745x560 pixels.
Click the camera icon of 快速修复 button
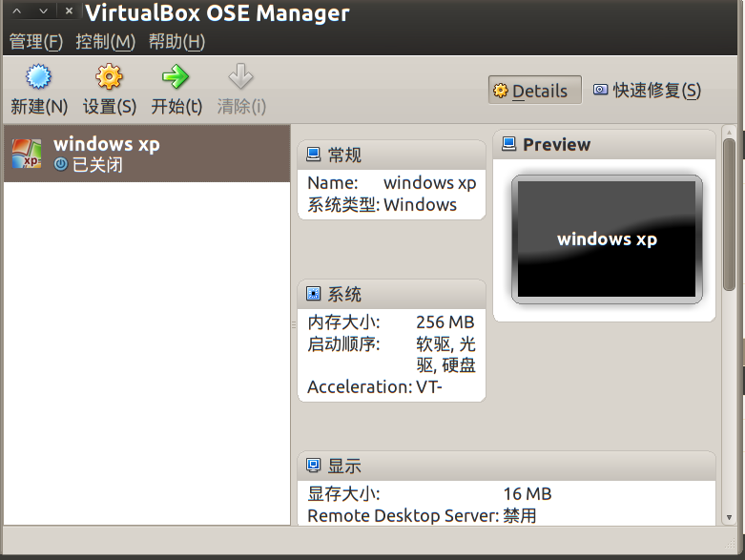point(601,90)
